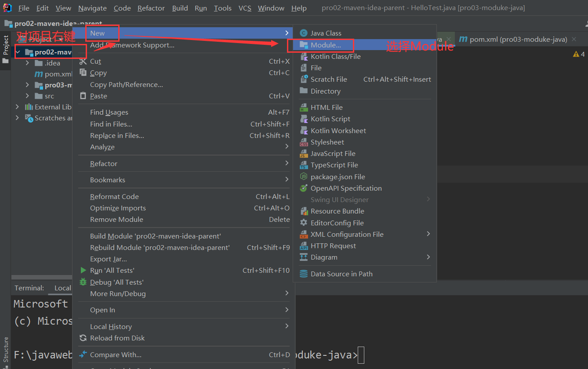Click the Diagram icon in submenu

tap(303, 257)
